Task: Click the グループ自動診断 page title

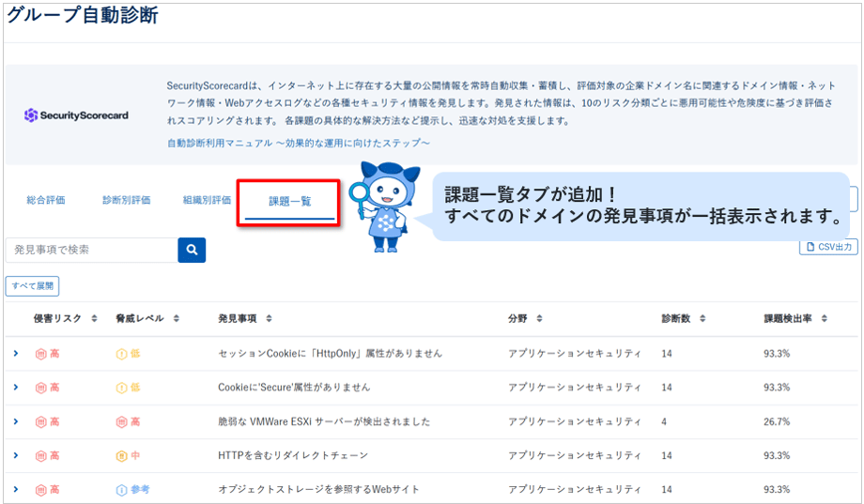Action: coord(82,15)
